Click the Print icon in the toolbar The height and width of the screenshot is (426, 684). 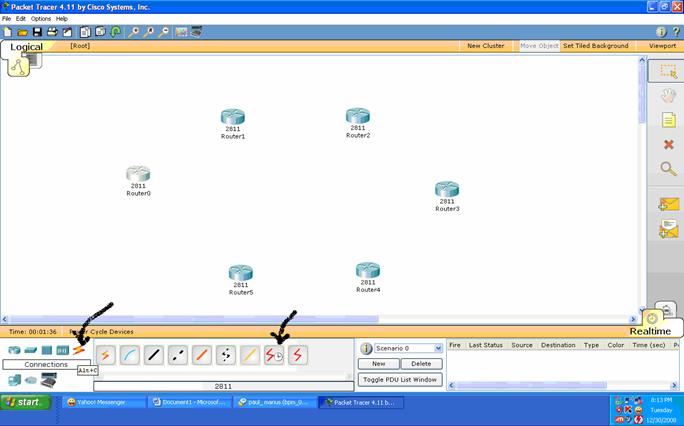coord(52,32)
